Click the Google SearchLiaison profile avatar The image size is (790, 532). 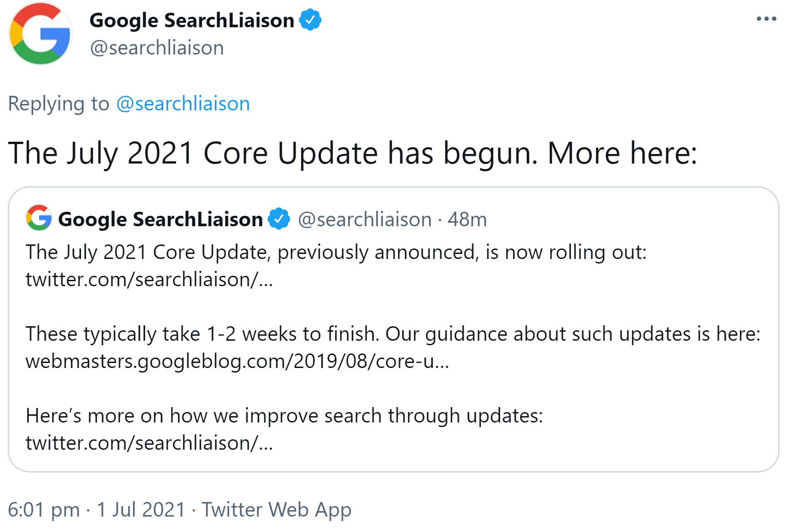40,34
